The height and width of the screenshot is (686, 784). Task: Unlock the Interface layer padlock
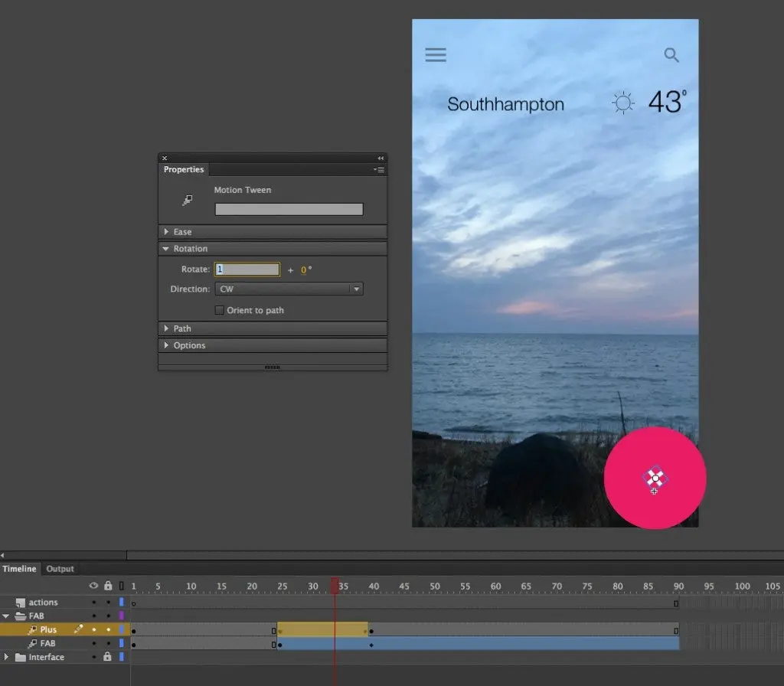[109, 656]
